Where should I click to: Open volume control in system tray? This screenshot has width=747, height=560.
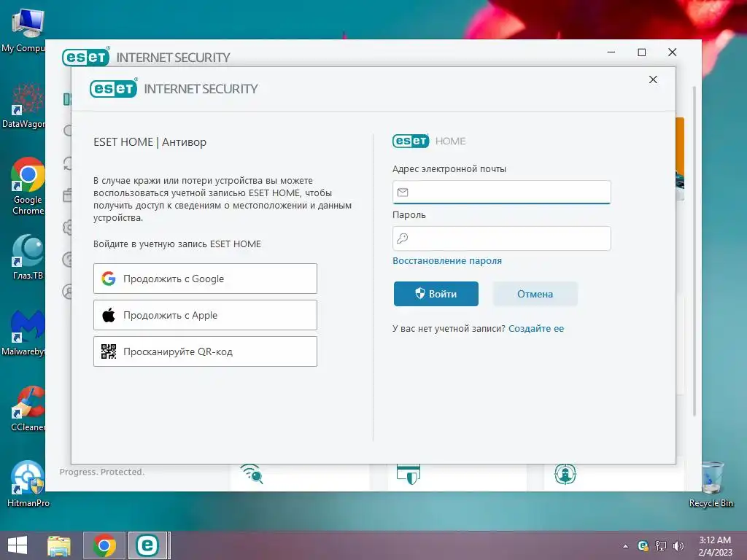pyautogui.click(x=678, y=545)
